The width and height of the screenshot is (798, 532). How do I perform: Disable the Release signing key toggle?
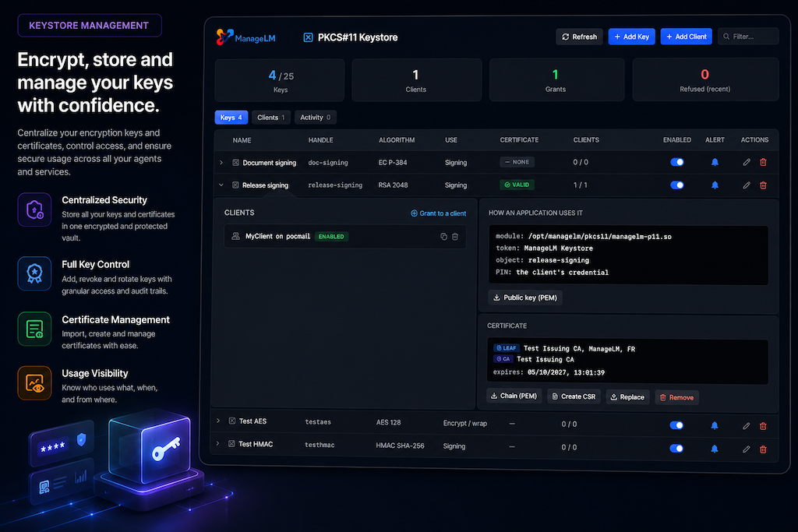coord(677,185)
